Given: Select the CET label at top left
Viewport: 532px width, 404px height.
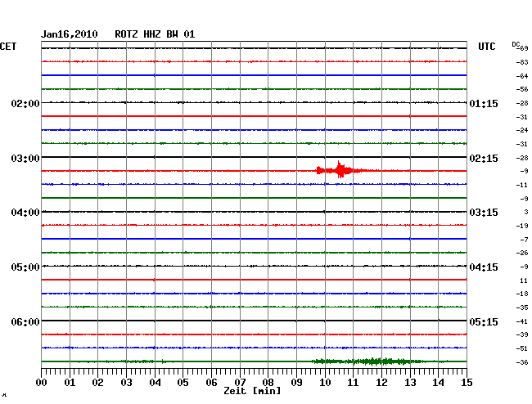Looking at the screenshot, I should coord(8,47).
